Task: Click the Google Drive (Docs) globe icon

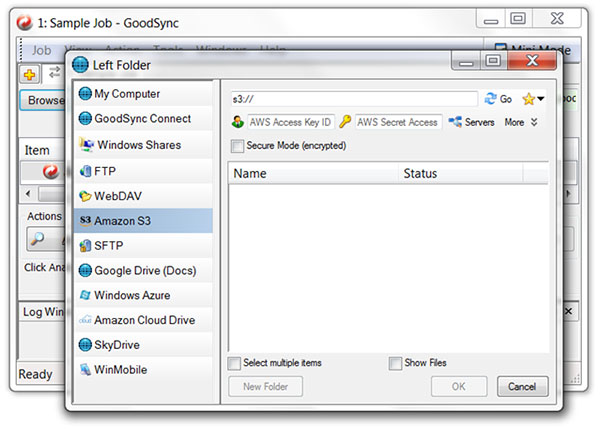Action: 85,271
